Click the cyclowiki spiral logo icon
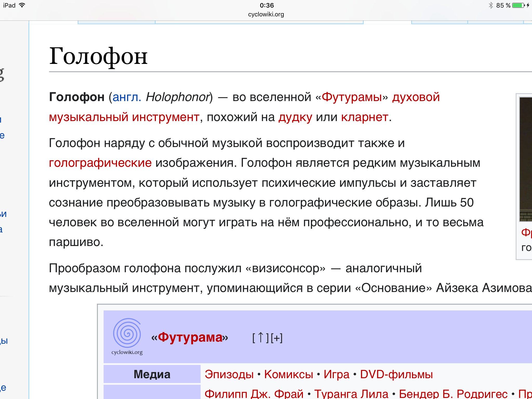 pyautogui.click(x=127, y=333)
